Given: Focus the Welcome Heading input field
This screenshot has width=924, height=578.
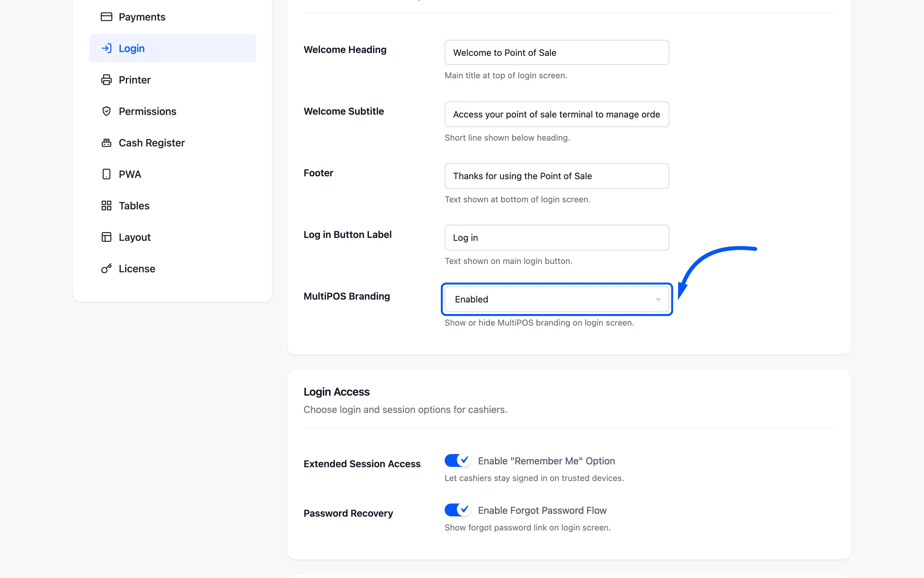Looking at the screenshot, I should pyautogui.click(x=556, y=52).
